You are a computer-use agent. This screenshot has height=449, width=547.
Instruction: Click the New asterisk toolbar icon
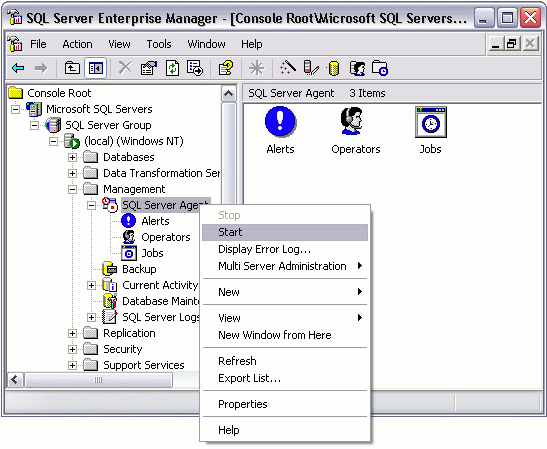[x=256, y=68]
